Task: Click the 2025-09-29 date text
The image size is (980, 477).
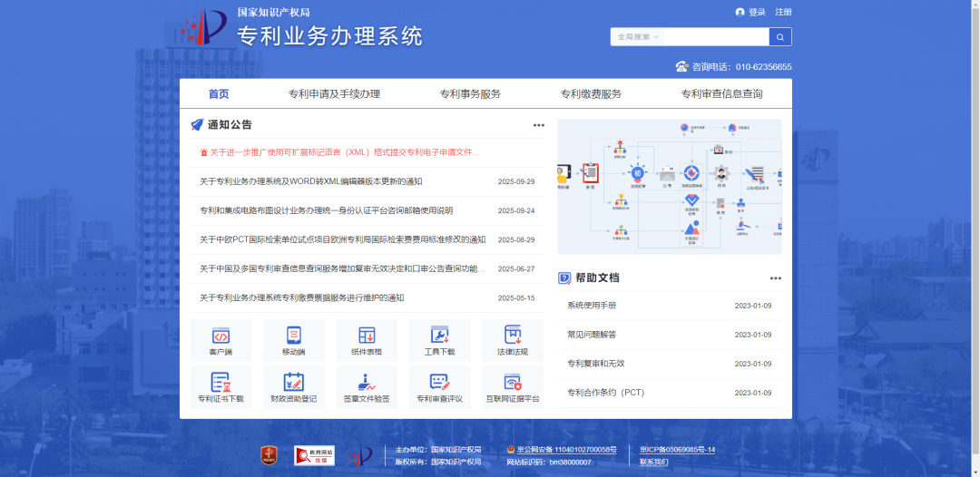Action: tap(516, 181)
